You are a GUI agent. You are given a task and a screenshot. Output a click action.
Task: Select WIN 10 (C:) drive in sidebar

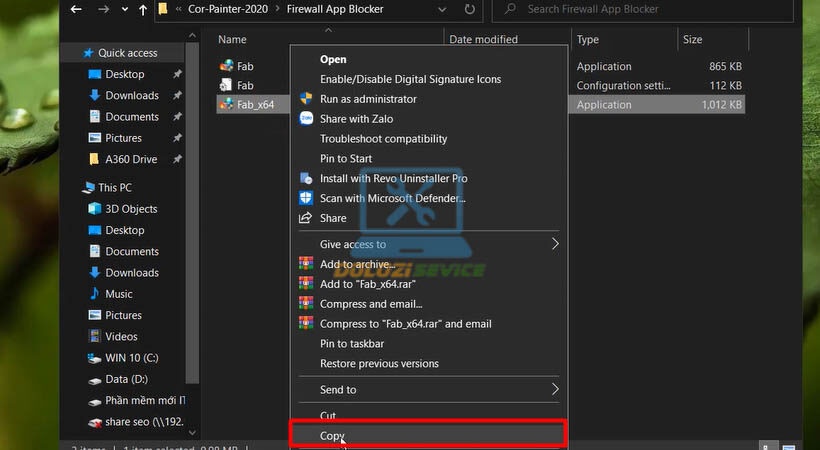click(132, 358)
